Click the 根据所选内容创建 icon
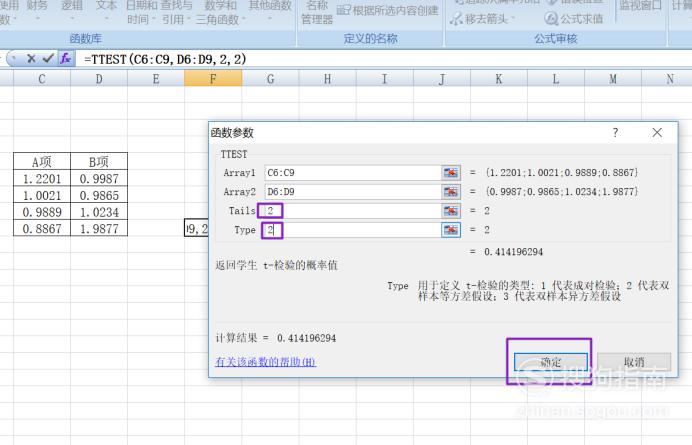Screen dimensions: 692x445 point(343,10)
